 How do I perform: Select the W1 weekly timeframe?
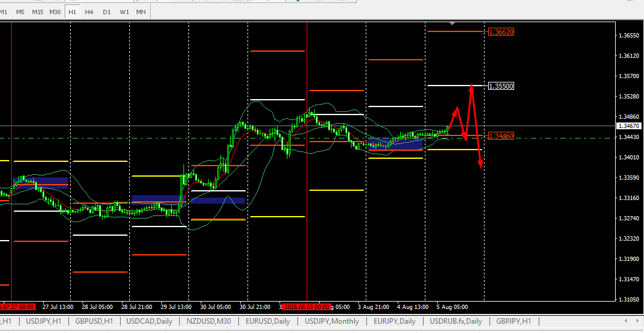coord(124,12)
